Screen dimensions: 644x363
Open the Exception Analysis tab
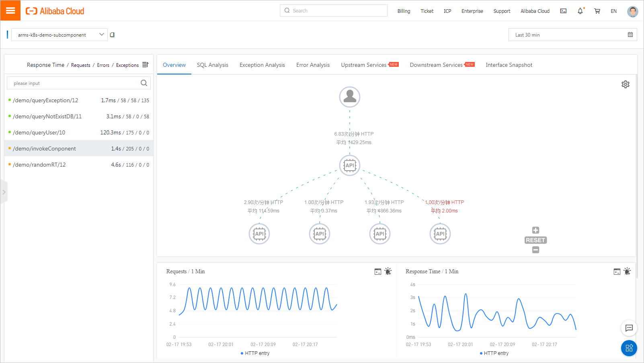[x=262, y=65]
